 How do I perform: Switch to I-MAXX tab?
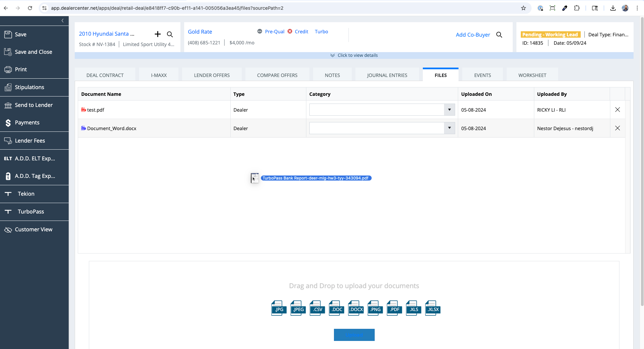point(159,75)
